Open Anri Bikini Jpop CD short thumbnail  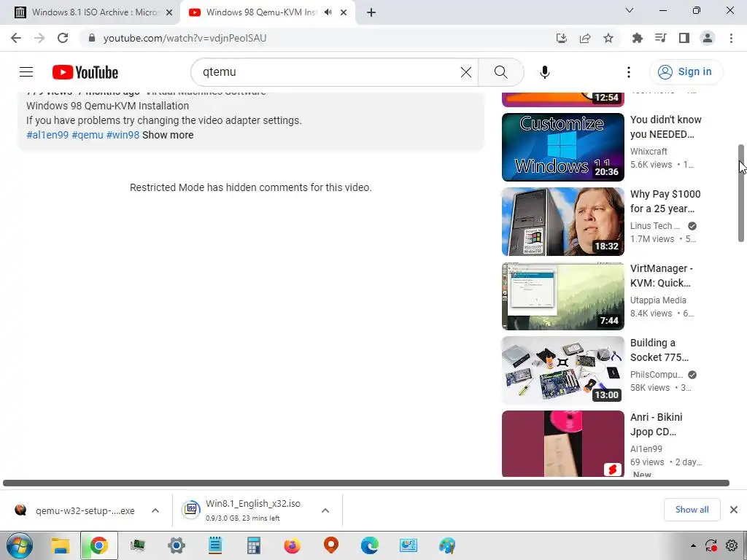click(562, 443)
